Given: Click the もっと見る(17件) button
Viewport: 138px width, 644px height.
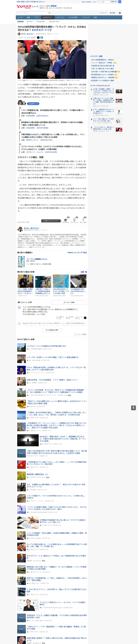Looking at the screenshot, I should 52,330.
